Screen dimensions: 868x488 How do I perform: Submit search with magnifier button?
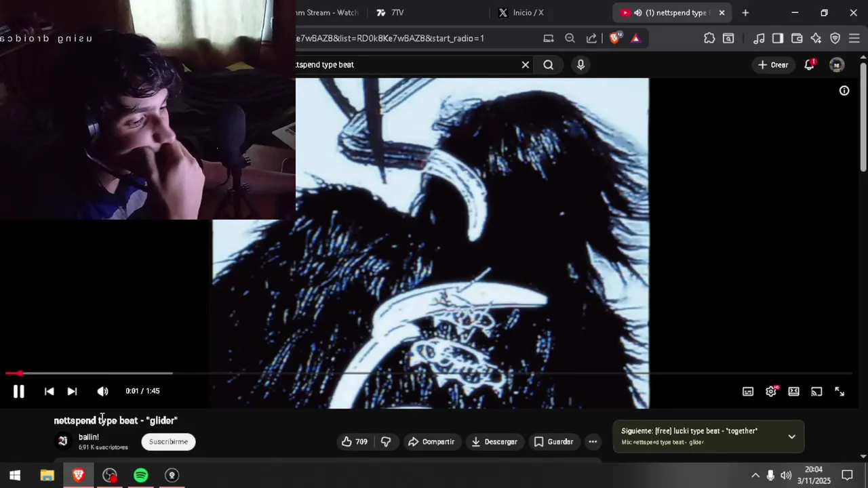click(548, 64)
